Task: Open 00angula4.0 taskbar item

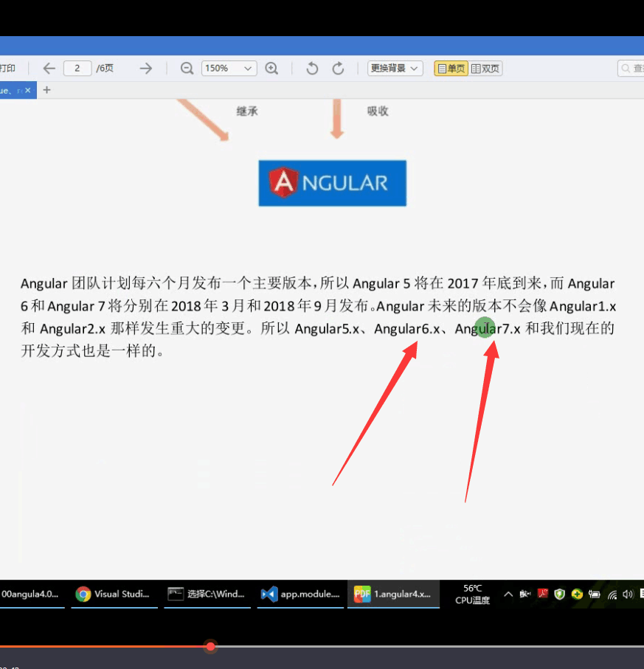Action: pos(32,594)
